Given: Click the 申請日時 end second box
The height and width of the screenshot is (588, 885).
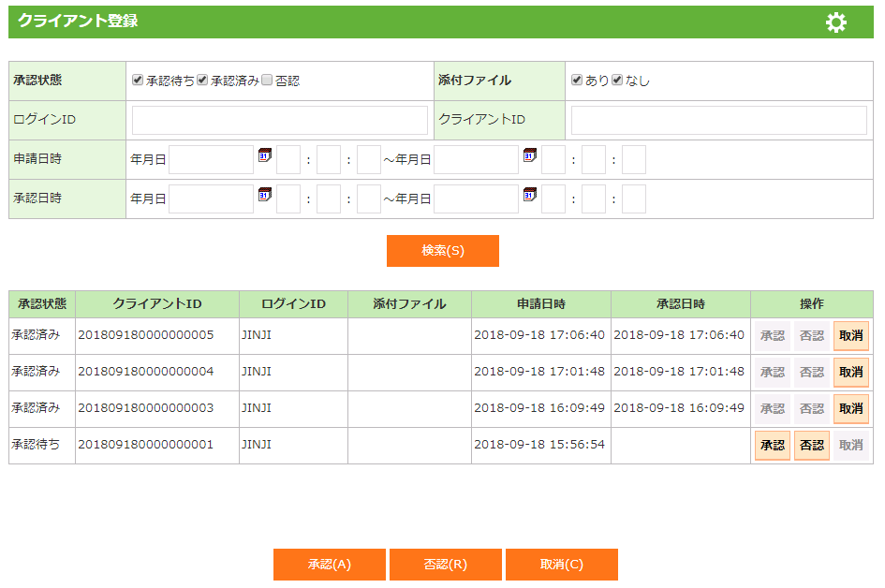Looking at the screenshot, I should coord(634,160).
